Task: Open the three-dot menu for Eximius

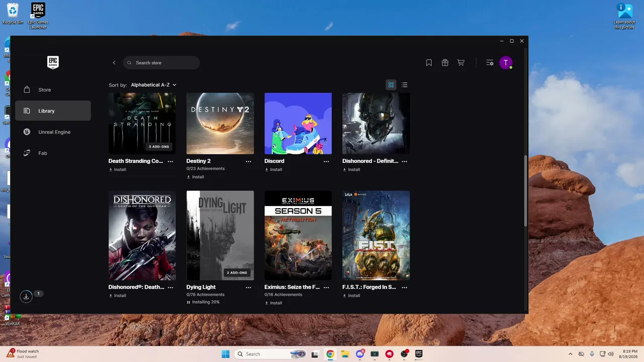Action: pos(327,288)
